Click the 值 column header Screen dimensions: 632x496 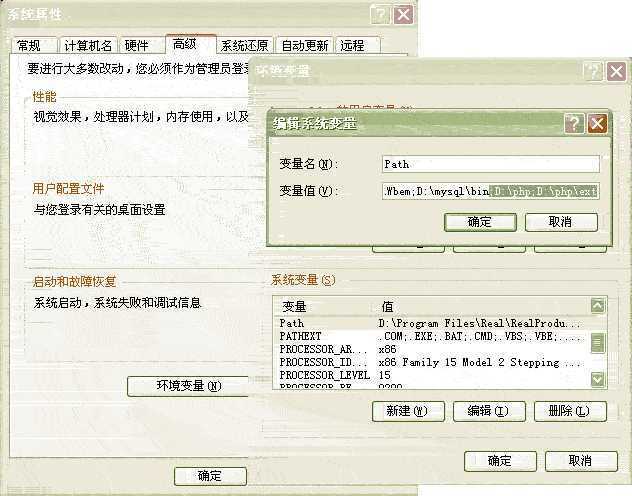coord(480,307)
